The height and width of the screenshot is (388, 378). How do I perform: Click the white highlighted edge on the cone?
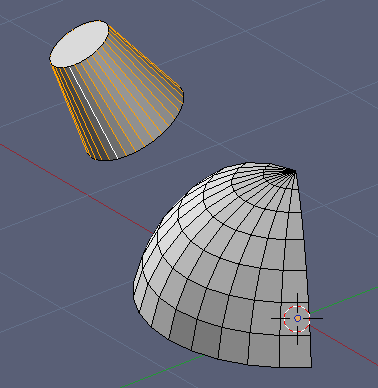pyautogui.click(x=93, y=112)
